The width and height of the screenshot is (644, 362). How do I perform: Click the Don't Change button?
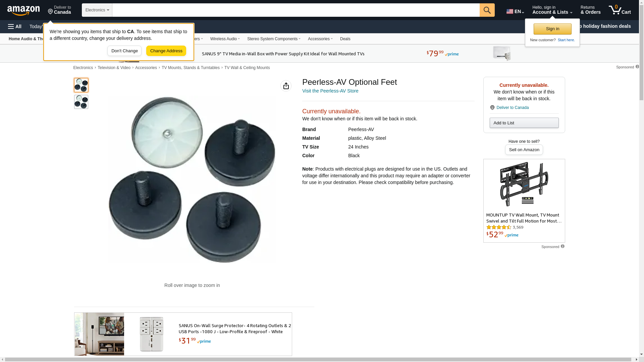(x=124, y=51)
